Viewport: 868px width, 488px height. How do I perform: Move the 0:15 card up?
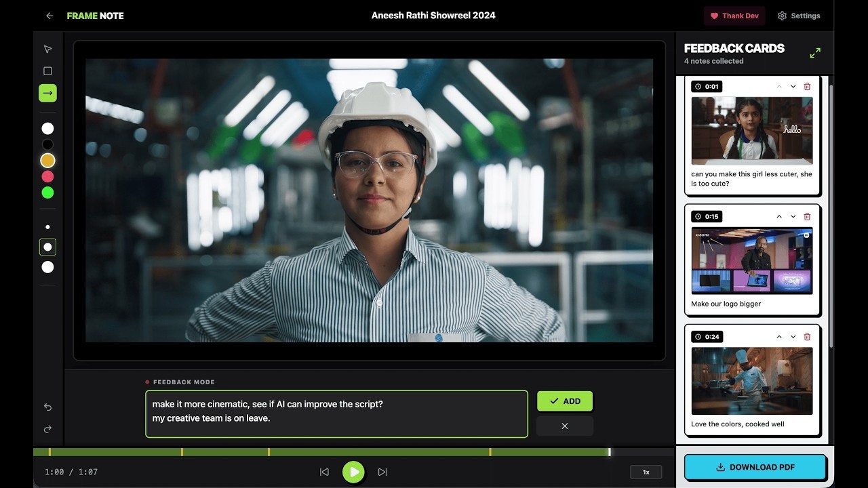click(x=778, y=216)
